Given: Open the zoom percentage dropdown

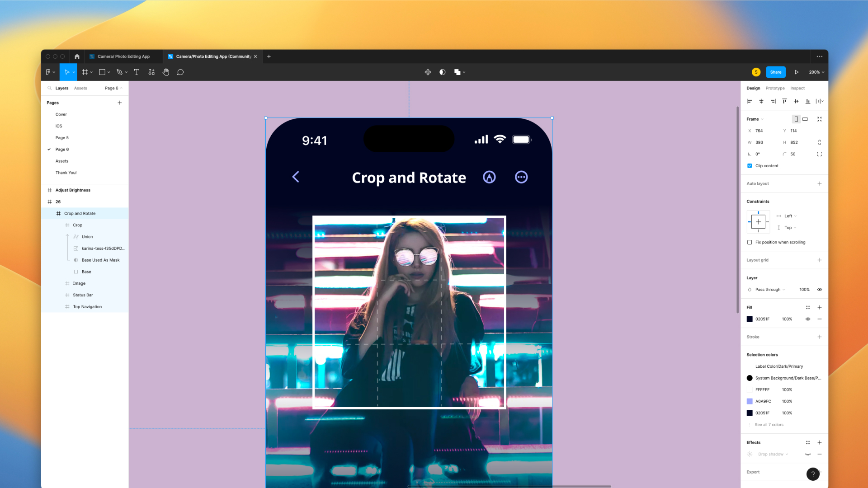Looking at the screenshot, I should [x=816, y=72].
